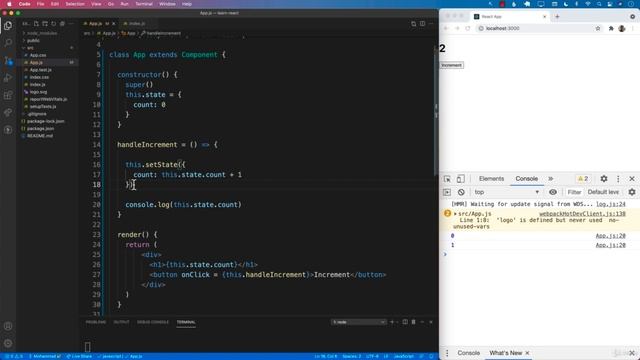Open the new terminal launch profile arrow
This screenshot has width=640, height=360.
[398, 322]
